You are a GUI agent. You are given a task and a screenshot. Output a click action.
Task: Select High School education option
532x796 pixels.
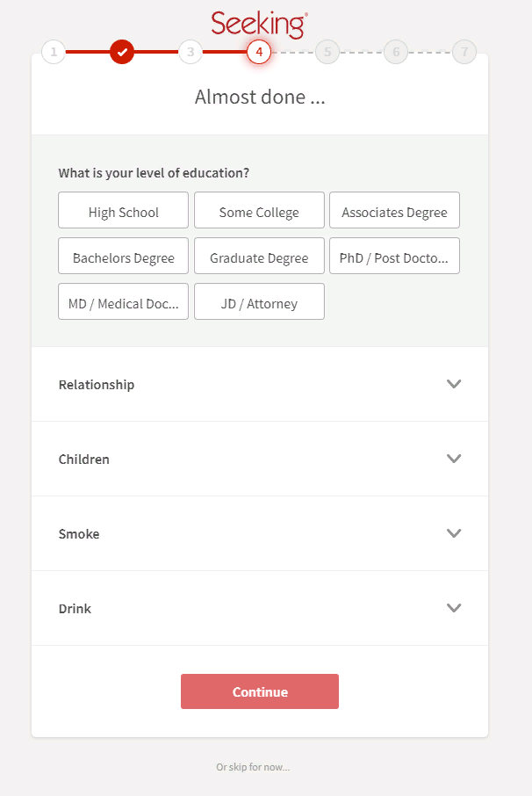(124, 211)
